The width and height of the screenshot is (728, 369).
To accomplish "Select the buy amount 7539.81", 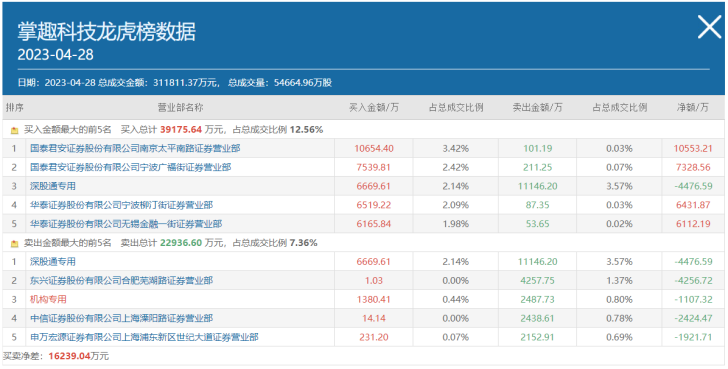I will tap(374, 167).
